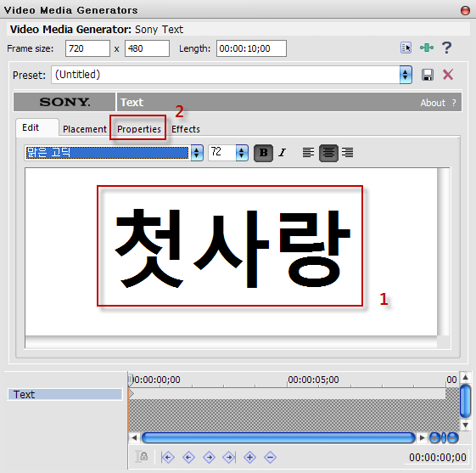Click the About link in Text header
This screenshot has width=476, height=473.
433,103
